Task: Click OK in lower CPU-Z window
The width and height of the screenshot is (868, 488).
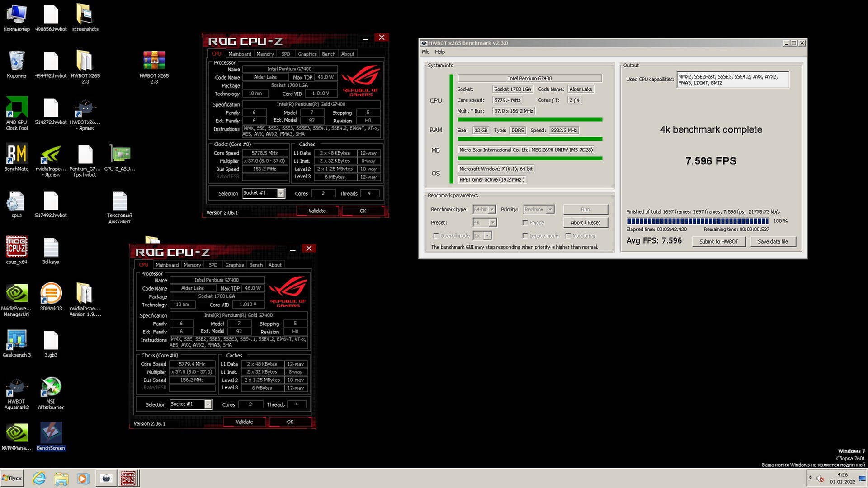Action: (x=290, y=422)
